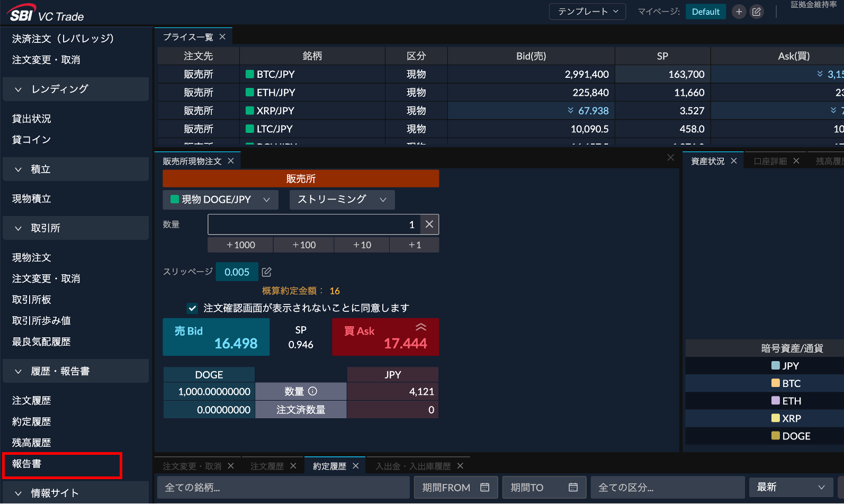
Task: Click the green BTC/JPY color marker
Action: click(x=250, y=74)
